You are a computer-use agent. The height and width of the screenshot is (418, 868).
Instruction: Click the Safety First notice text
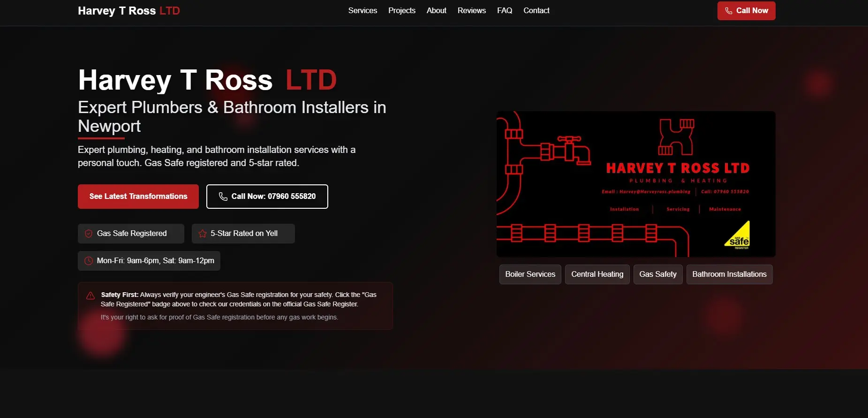[x=239, y=299]
